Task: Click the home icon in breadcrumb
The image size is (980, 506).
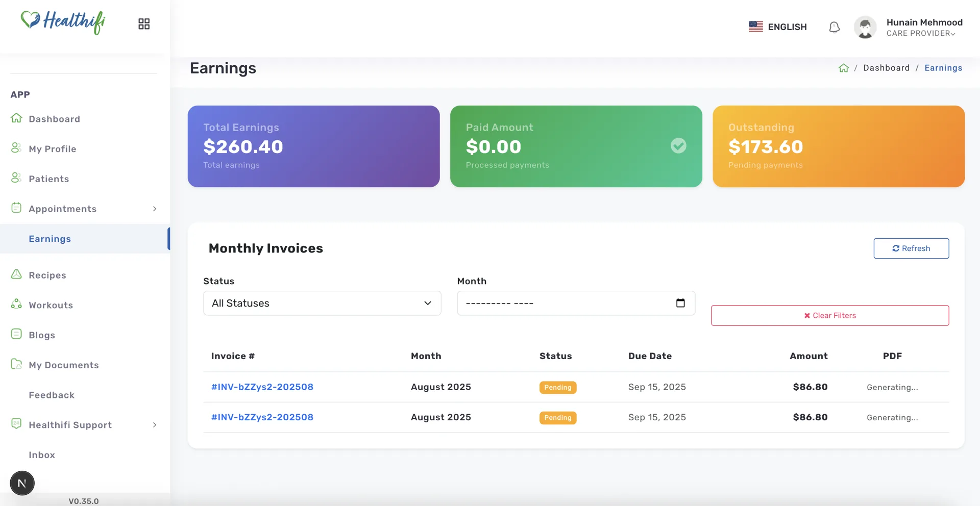Action: [843, 68]
